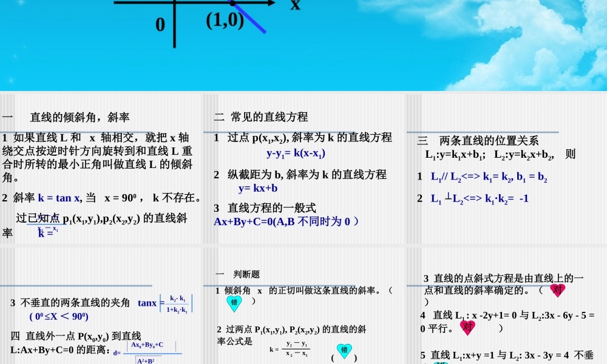Click the equation Ax+By+C=0(A,B 不同时为 0）
Image resolution: width=607 pixels, height=364 pixels.
(287, 221)
